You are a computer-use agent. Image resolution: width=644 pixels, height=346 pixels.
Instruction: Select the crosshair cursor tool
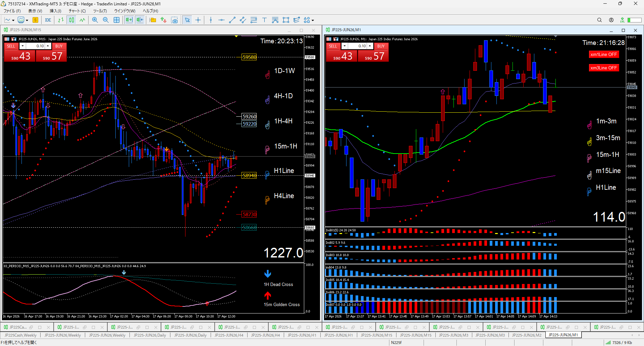[x=198, y=20]
